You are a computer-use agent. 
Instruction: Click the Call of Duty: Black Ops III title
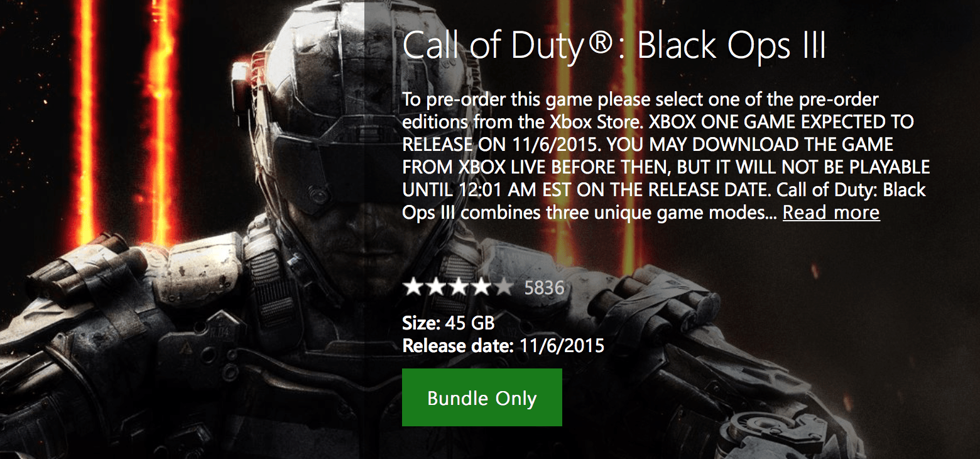pos(614,45)
